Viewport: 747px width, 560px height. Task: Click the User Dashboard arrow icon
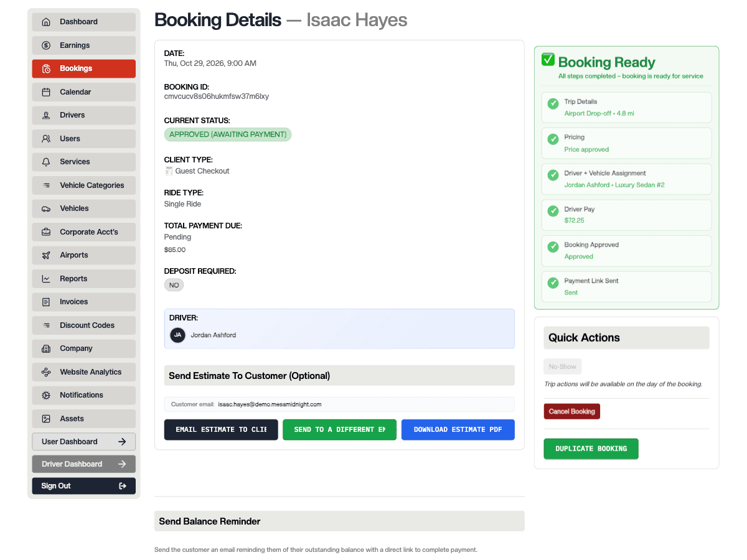(122, 442)
